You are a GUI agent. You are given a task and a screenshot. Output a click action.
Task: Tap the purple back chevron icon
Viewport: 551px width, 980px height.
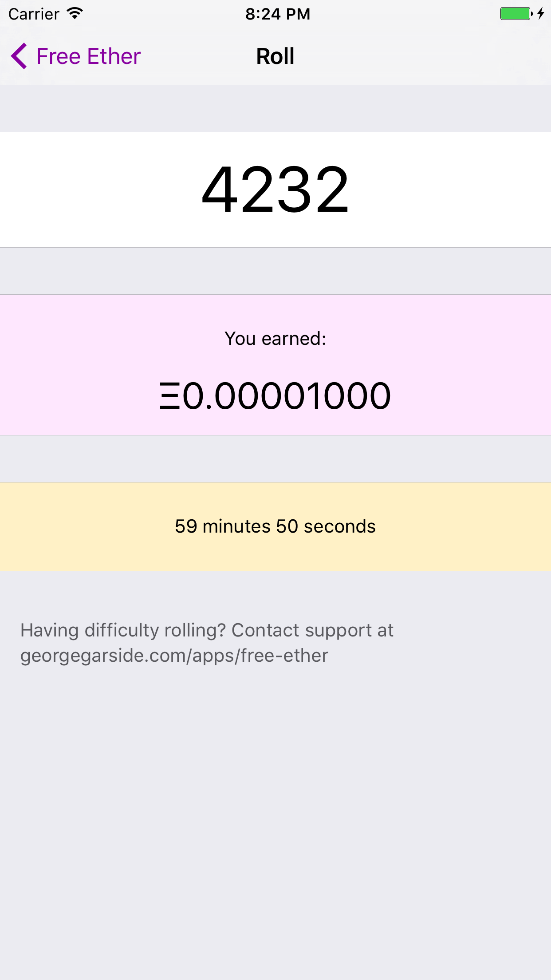(x=19, y=56)
